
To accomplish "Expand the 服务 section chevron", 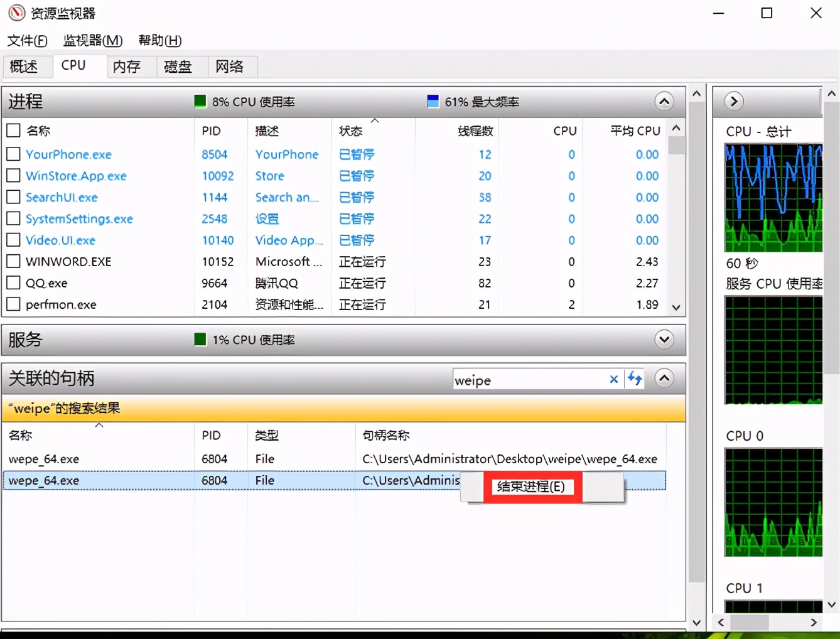I will tap(664, 339).
